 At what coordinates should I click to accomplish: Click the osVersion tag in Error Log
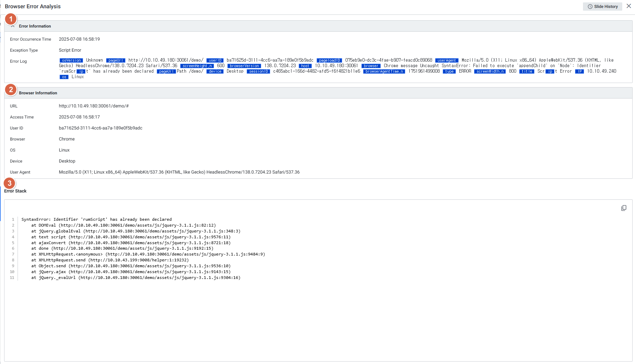71,60
